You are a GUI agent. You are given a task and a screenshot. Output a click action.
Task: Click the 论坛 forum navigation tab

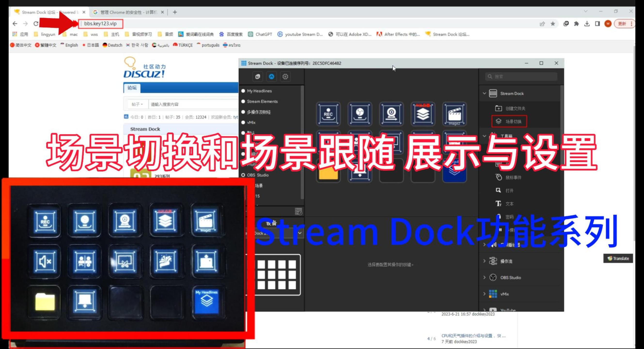tap(132, 88)
